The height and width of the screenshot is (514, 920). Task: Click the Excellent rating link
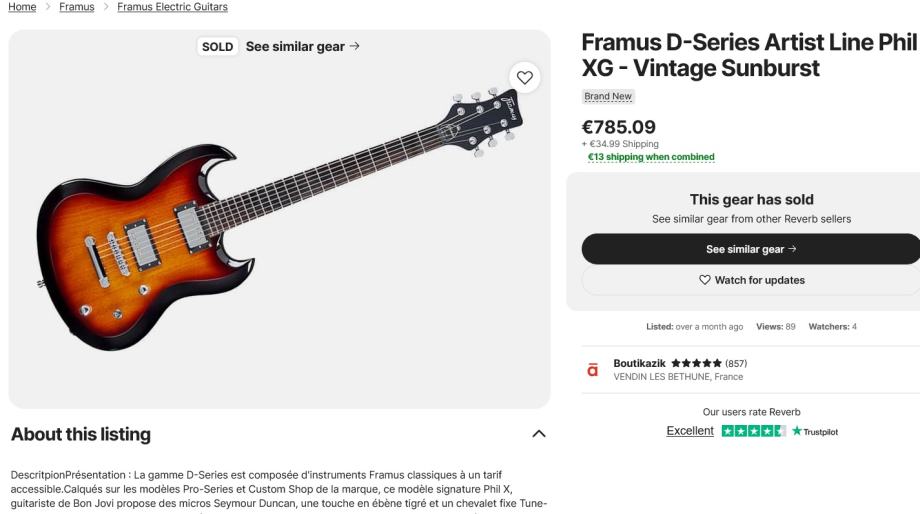[x=690, y=431]
